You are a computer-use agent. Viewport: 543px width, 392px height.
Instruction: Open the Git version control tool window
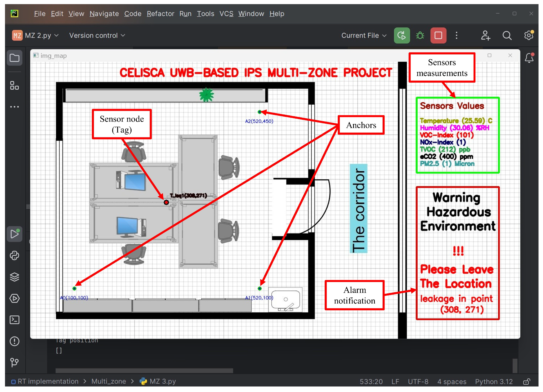[14, 363]
